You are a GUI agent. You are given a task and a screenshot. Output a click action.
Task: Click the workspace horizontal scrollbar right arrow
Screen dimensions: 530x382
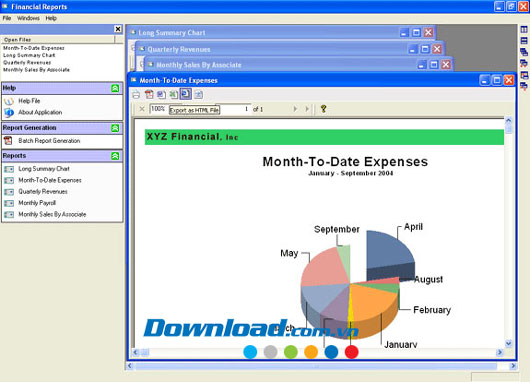coord(513,366)
